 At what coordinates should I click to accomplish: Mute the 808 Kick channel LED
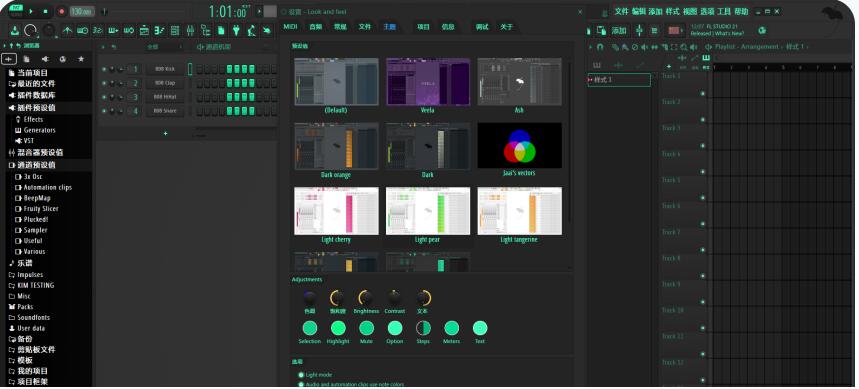click(x=104, y=69)
